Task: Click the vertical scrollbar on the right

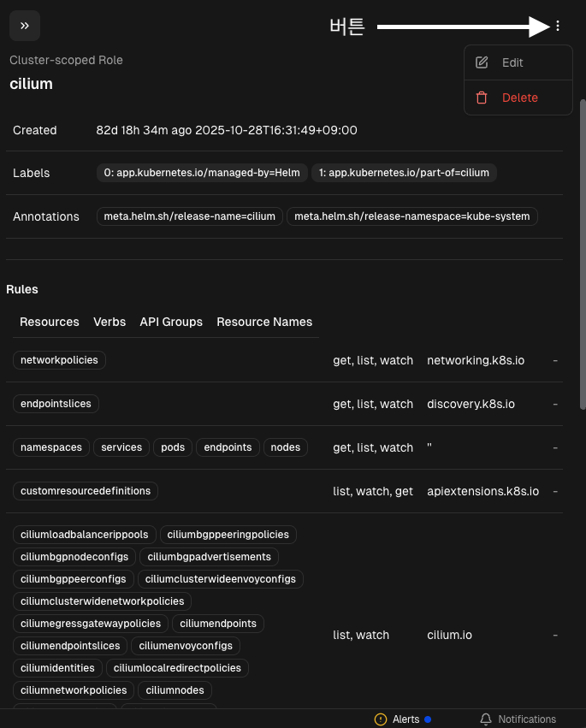Action: pos(582,171)
